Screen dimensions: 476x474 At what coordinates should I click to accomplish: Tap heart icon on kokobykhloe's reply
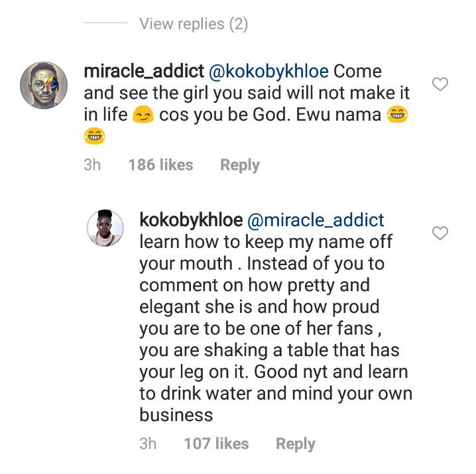tap(440, 233)
